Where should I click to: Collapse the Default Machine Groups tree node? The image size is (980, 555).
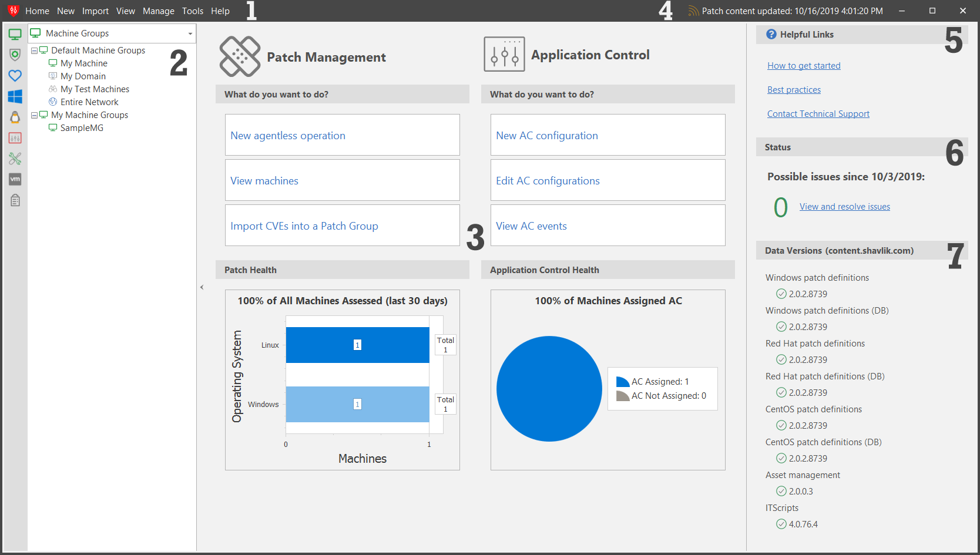(34, 51)
